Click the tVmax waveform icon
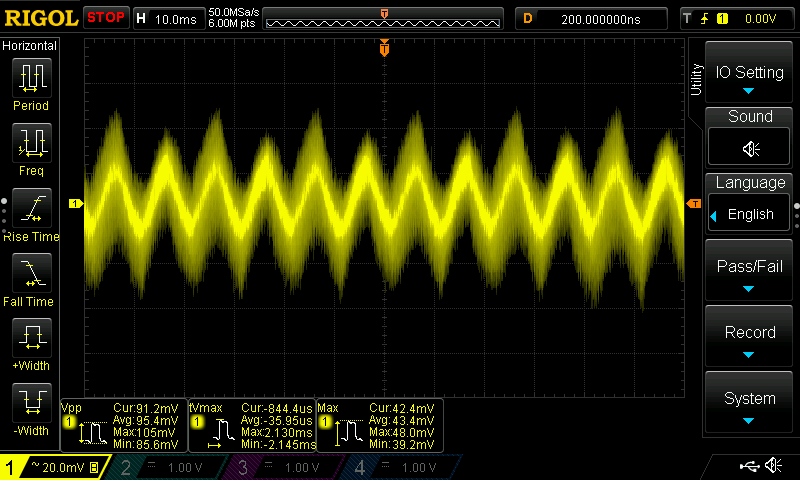The width and height of the screenshot is (800, 480). click(221, 434)
